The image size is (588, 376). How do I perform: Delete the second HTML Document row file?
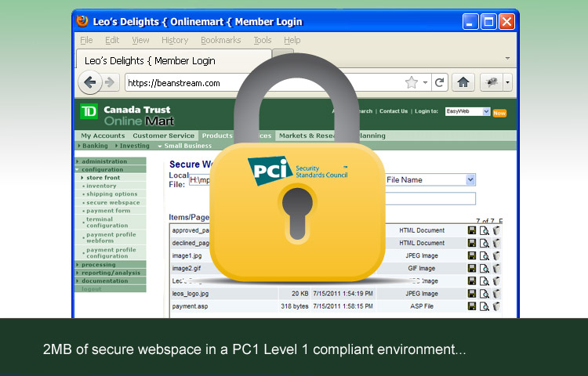(496, 243)
